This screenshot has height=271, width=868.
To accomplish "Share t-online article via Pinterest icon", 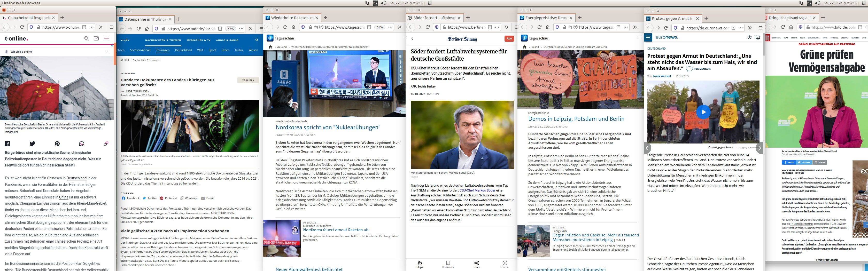I will click(x=57, y=144).
